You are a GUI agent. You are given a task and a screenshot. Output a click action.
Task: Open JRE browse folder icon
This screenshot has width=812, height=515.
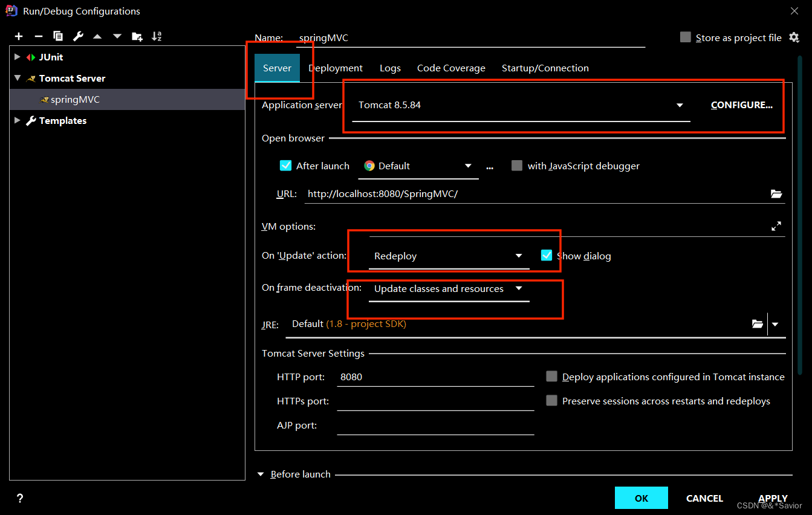click(x=757, y=324)
